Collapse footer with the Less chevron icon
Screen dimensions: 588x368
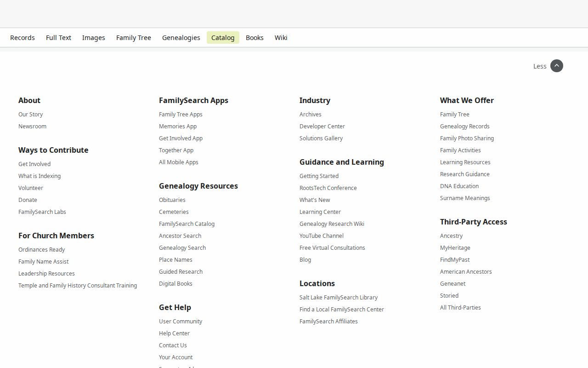click(556, 66)
